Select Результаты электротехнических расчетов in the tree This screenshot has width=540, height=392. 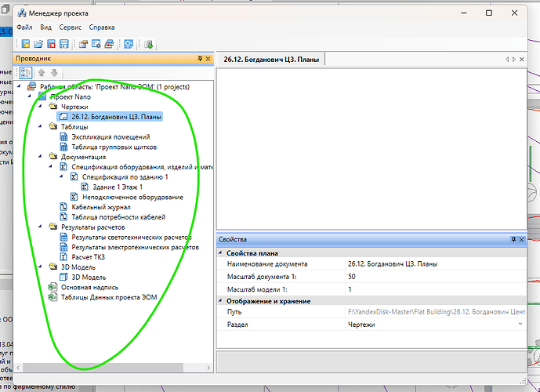coord(135,247)
